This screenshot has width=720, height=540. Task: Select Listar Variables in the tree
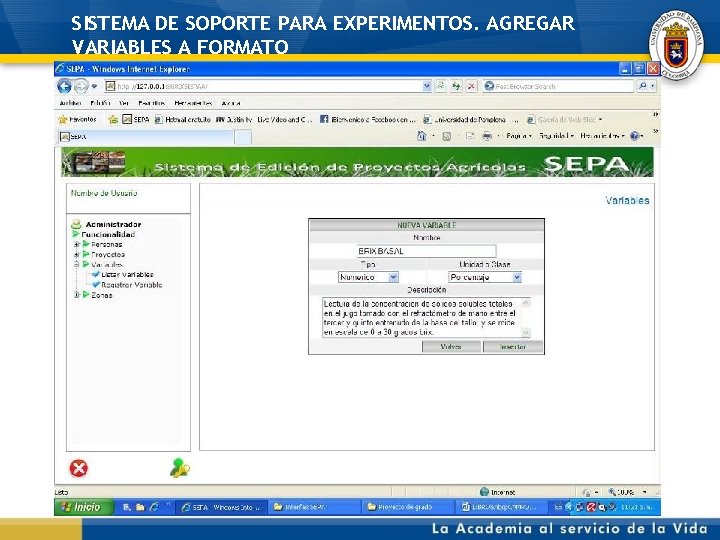tap(127, 275)
